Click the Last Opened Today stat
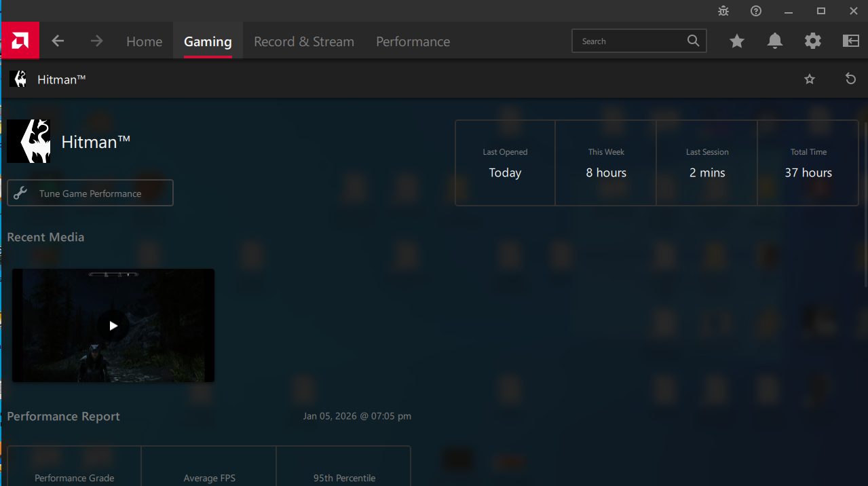The height and width of the screenshot is (486, 868). [505, 163]
